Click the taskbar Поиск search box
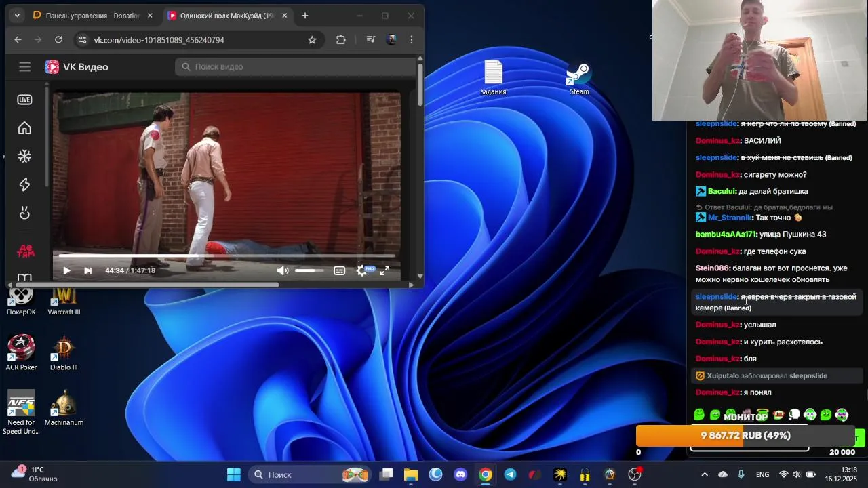The image size is (868, 488). [x=309, y=474]
